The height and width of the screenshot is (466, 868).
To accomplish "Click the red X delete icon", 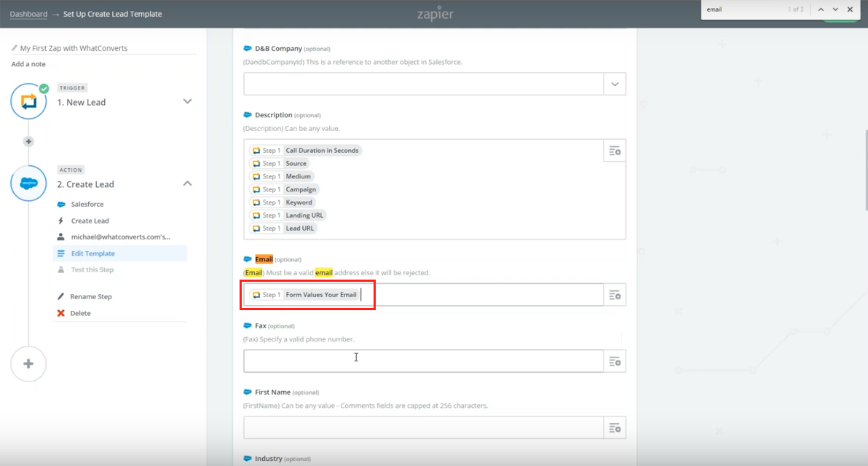I will tap(61, 313).
